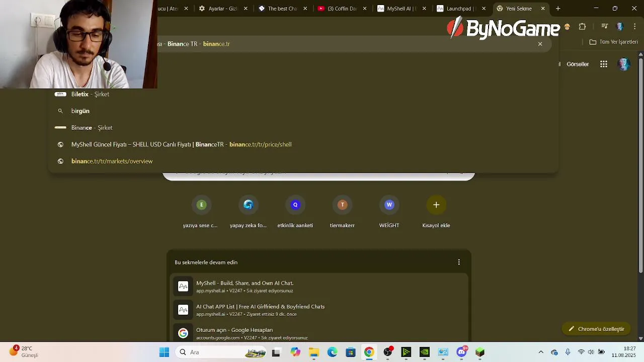Close the 'Ayarlar - Gizl' tab
Image resolution: width=644 pixels, height=362 pixels.
[x=246, y=9]
